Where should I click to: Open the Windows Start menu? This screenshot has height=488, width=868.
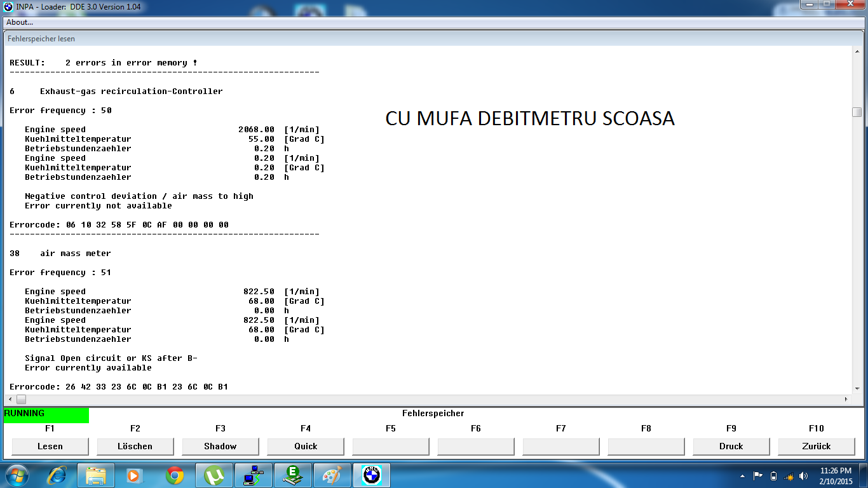click(16, 475)
